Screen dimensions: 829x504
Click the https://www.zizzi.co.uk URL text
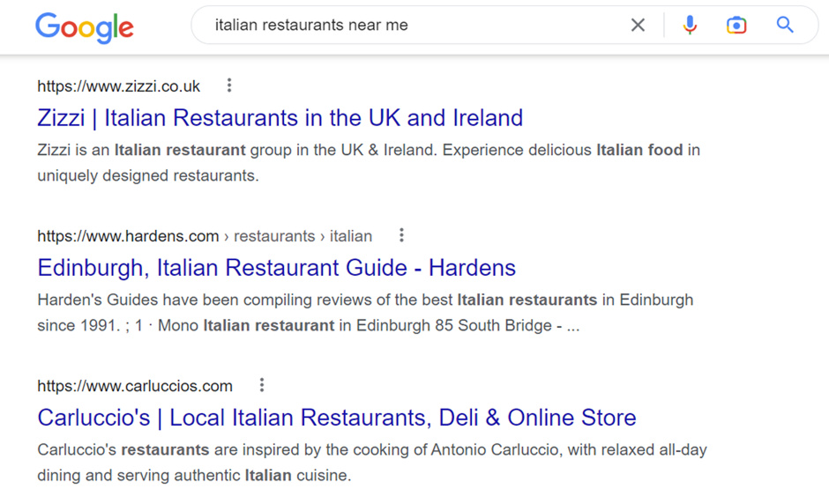[118, 86]
